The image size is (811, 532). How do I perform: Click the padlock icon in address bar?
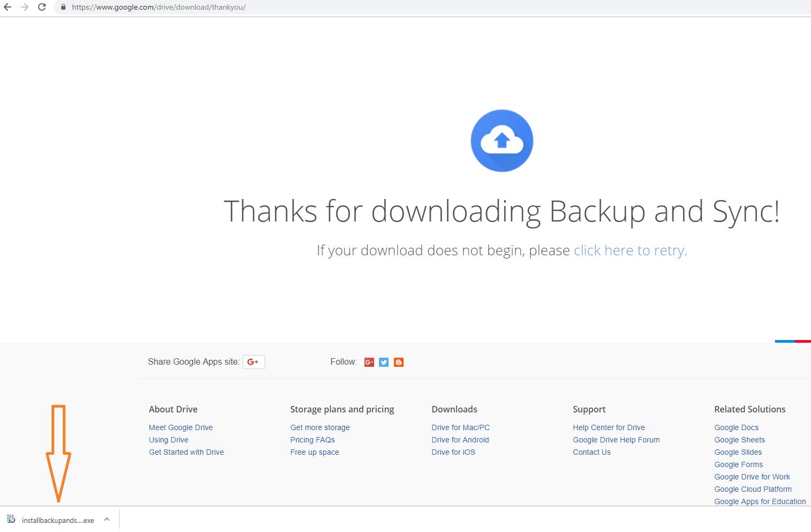click(63, 8)
